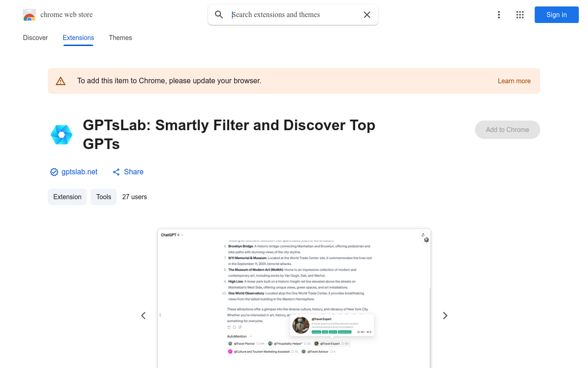Viewport: 588px width, 368px height.
Task: Clear the search box with X icon
Action: (x=367, y=15)
